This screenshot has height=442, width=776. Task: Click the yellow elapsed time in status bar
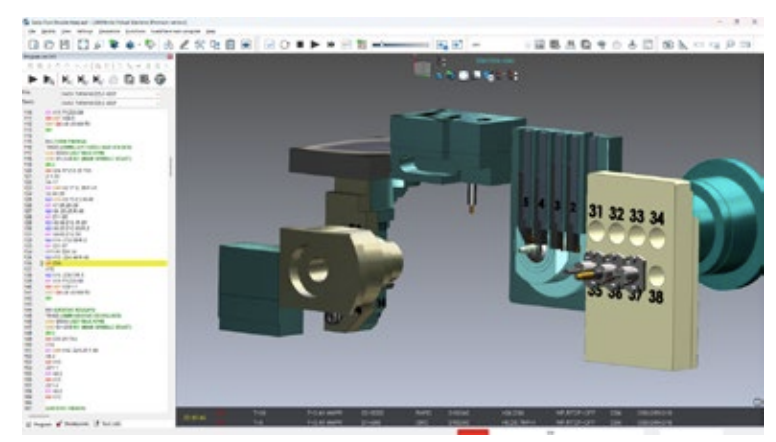[x=194, y=418]
